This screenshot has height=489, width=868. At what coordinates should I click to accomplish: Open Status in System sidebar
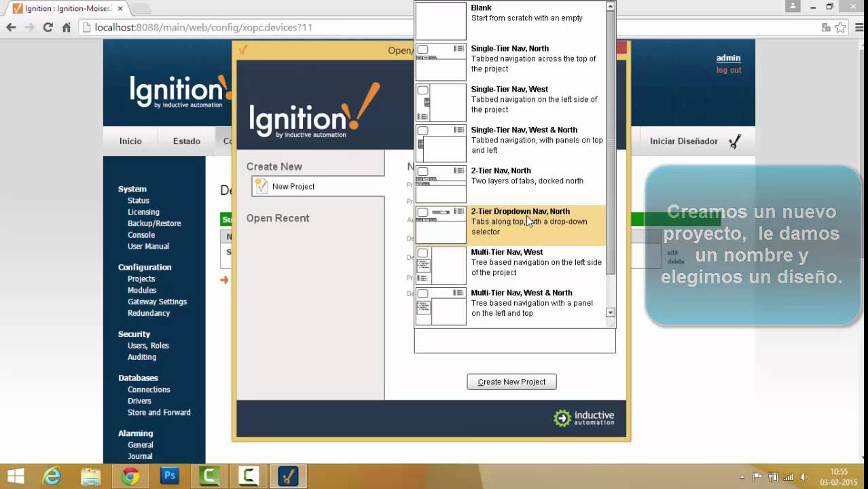(138, 200)
